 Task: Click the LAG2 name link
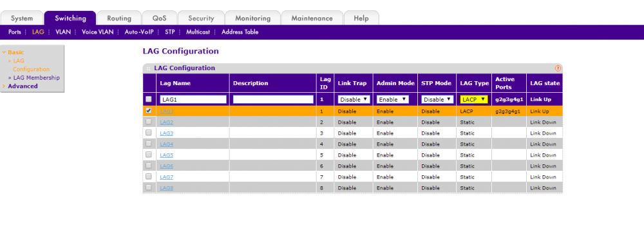pos(167,122)
